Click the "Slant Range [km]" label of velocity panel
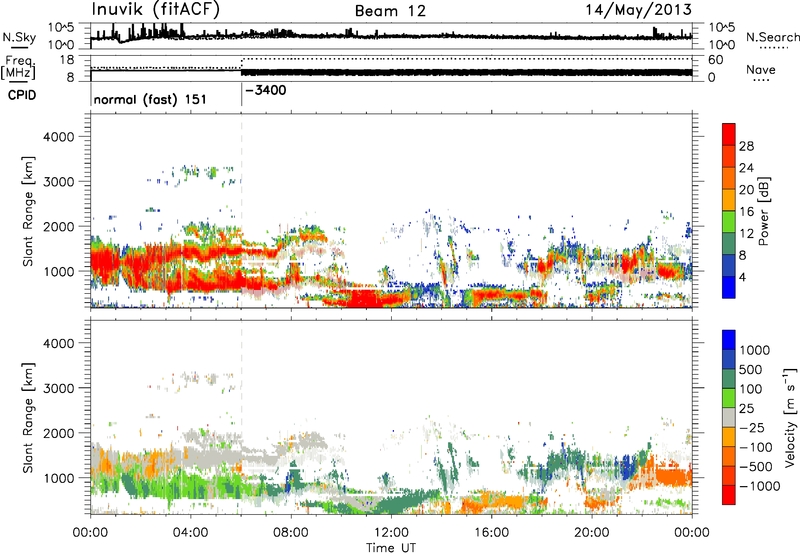The height and width of the screenshot is (554, 800). 28,417
